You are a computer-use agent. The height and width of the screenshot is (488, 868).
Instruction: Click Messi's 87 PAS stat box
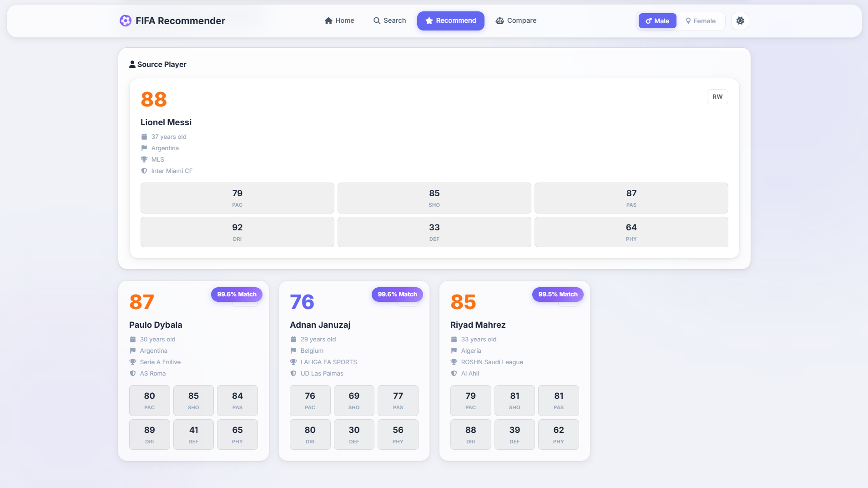[631, 198]
